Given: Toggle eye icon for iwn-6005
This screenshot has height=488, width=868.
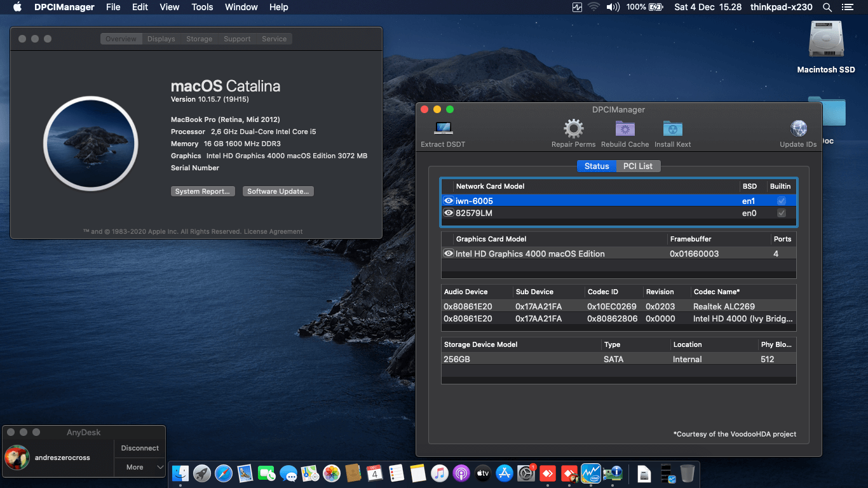Looking at the screenshot, I should pos(449,200).
